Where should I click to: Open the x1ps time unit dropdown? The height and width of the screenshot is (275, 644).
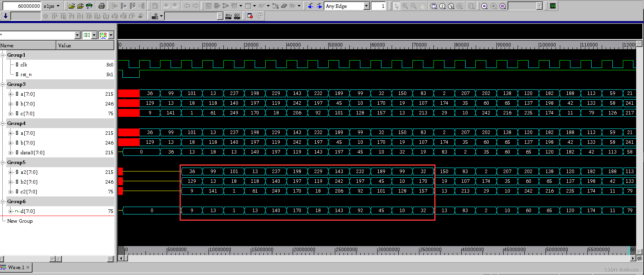point(58,6)
